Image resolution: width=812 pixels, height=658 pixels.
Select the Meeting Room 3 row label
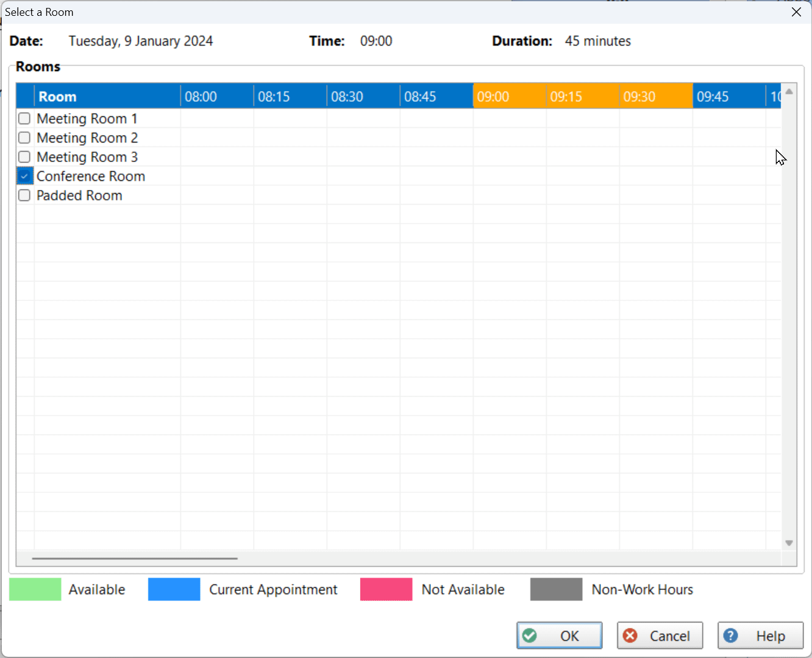(x=87, y=157)
